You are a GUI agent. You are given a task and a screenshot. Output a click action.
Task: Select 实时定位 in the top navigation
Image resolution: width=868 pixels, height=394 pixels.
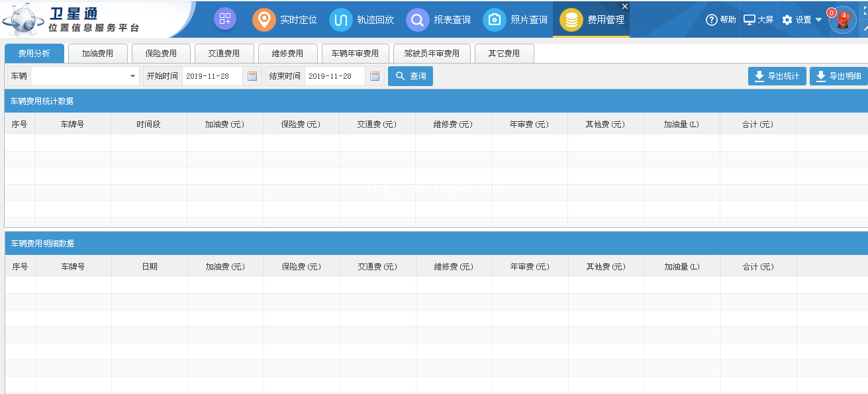pyautogui.click(x=299, y=20)
